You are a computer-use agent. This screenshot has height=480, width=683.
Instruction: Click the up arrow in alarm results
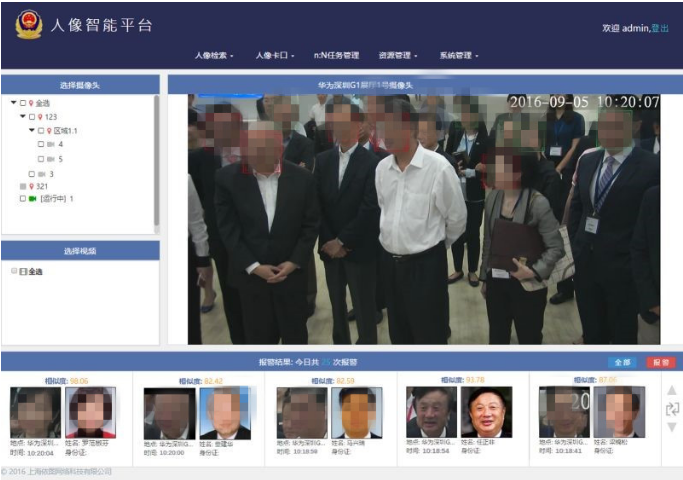pyautogui.click(x=671, y=391)
